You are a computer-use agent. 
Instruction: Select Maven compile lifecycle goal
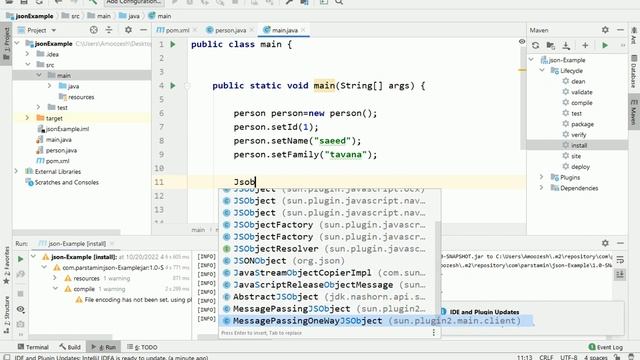click(582, 102)
